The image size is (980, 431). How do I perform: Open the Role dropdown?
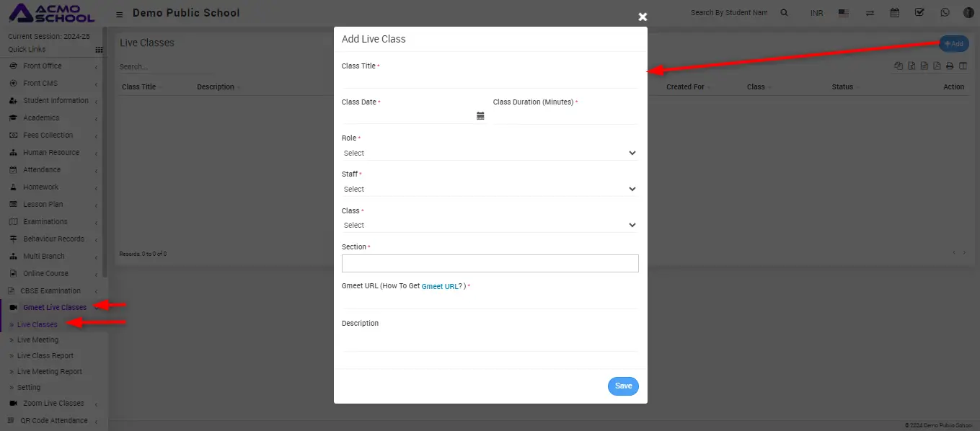point(489,153)
